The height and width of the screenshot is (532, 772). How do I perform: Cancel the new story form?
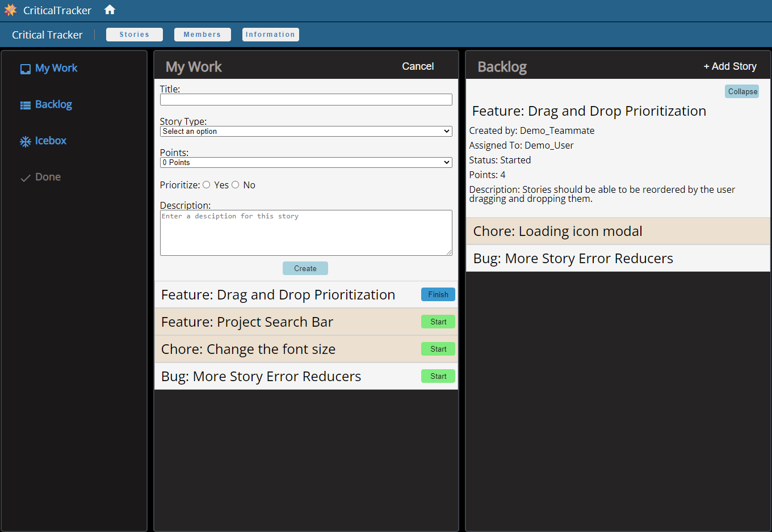point(417,66)
